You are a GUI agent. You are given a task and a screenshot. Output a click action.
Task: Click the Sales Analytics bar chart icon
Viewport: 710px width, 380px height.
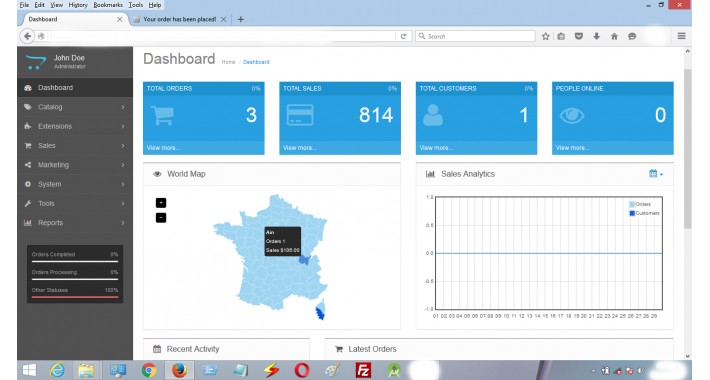pos(430,174)
